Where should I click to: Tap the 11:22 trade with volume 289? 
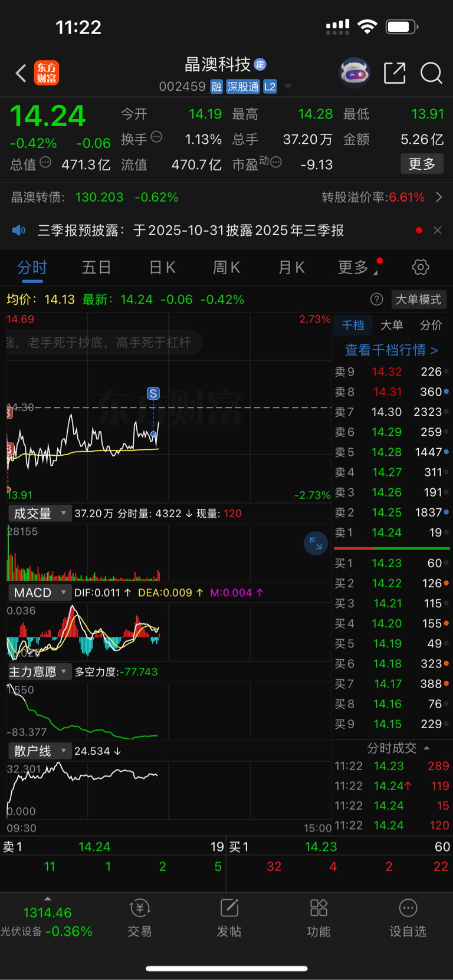392,766
